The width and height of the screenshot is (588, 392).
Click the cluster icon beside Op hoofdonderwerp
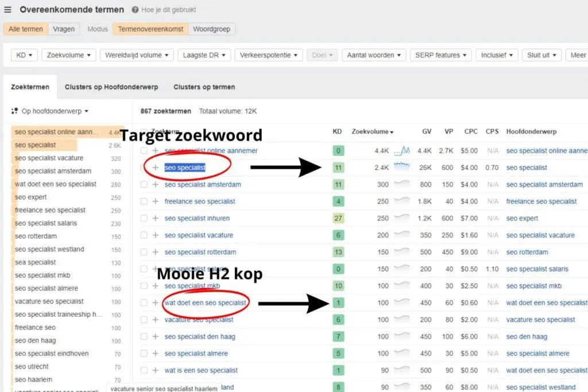point(14,111)
